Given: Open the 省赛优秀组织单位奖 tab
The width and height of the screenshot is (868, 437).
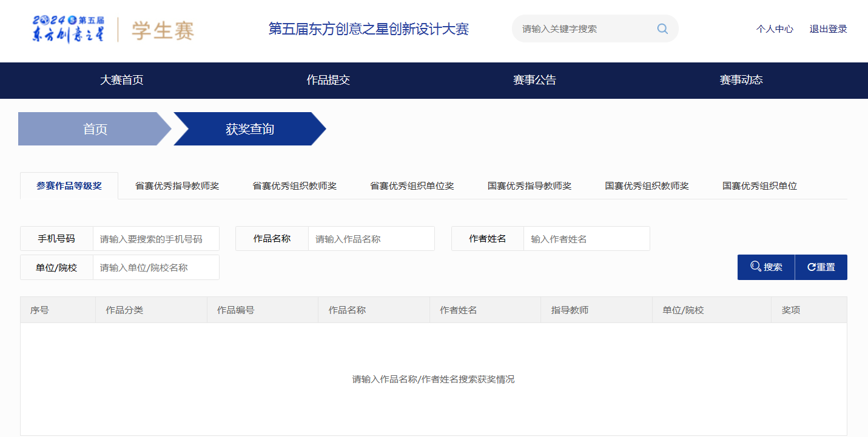Looking at the screenshot, I should (x=412, y=186).
